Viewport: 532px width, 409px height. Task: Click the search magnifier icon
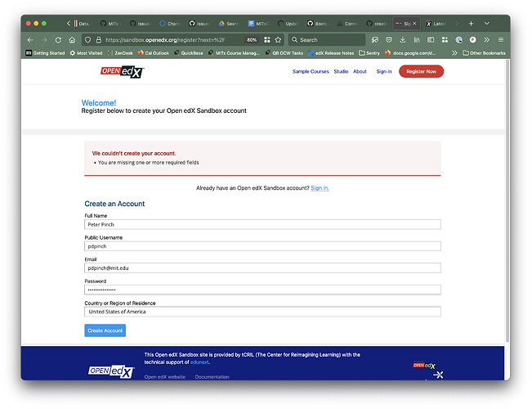click(x=294, y=40)
